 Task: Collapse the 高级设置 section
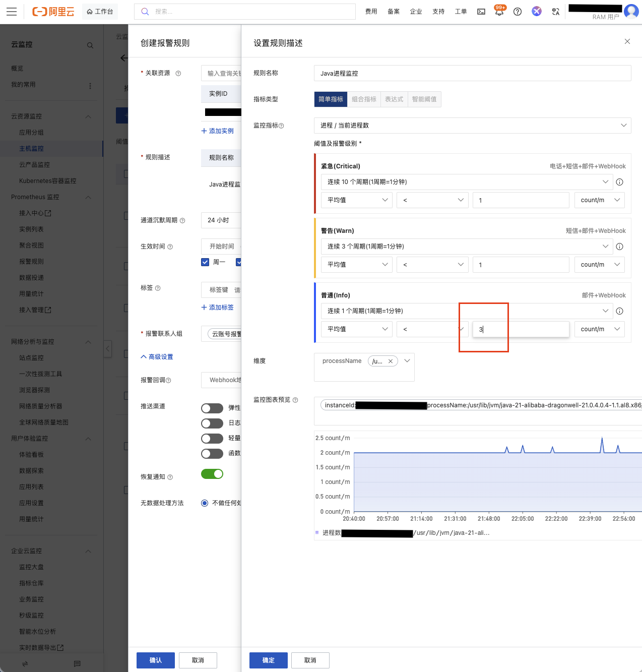pos(157,356)
